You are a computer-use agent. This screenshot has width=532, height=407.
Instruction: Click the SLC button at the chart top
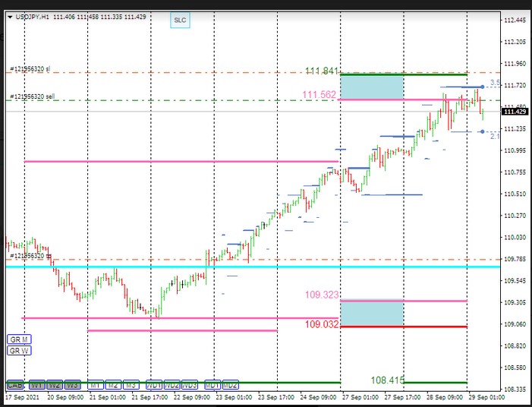(180, 21)
